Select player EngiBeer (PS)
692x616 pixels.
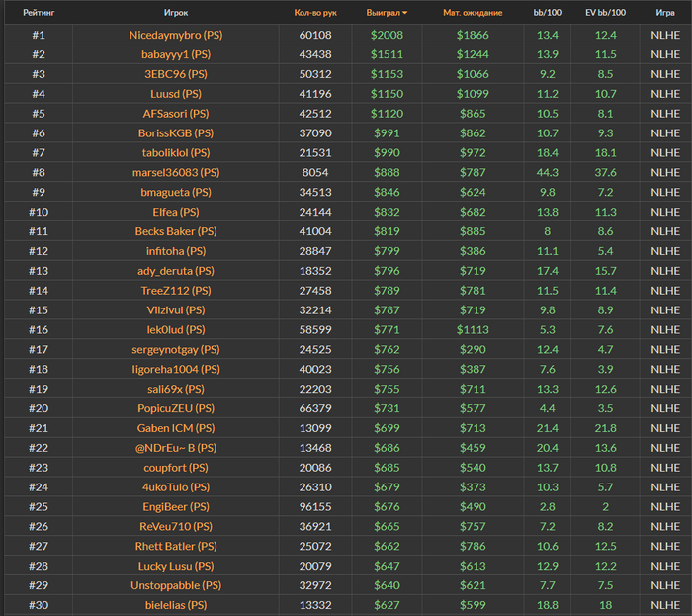[176, 506]
